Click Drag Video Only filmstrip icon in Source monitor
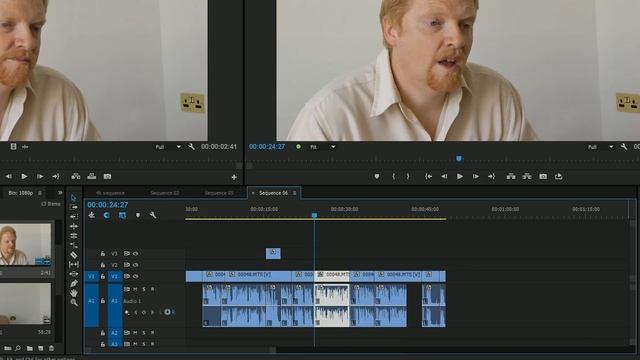Viewport: 640px width, 360px height. 13,147
